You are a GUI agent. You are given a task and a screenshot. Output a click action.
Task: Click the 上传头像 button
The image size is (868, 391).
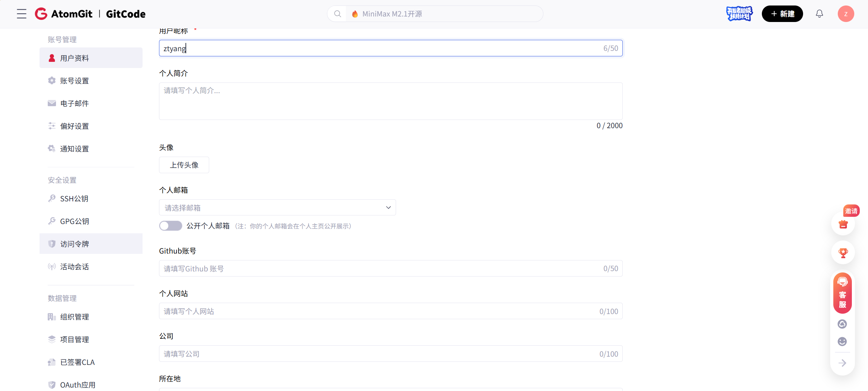click(x=184, y=165)
